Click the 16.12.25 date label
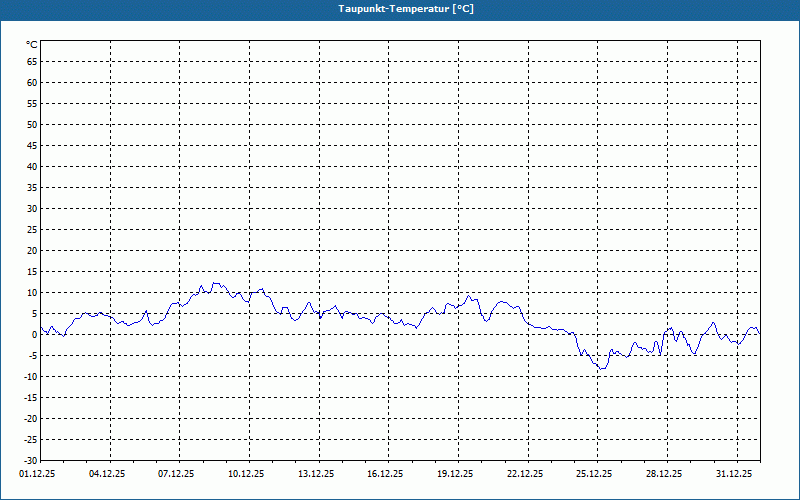800x500 pixels. pos(385,474)
